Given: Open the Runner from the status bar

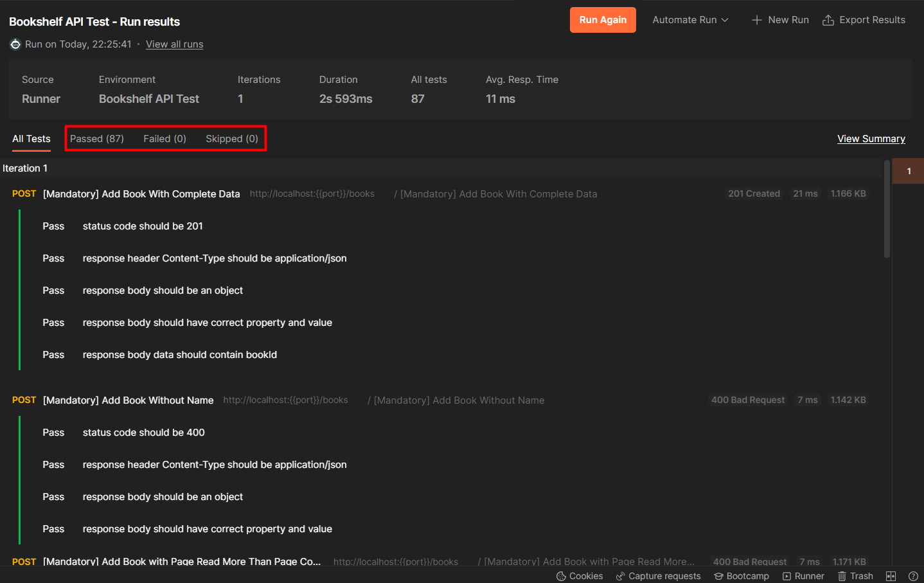Looking at the screenshot, I should coord(803,575).
